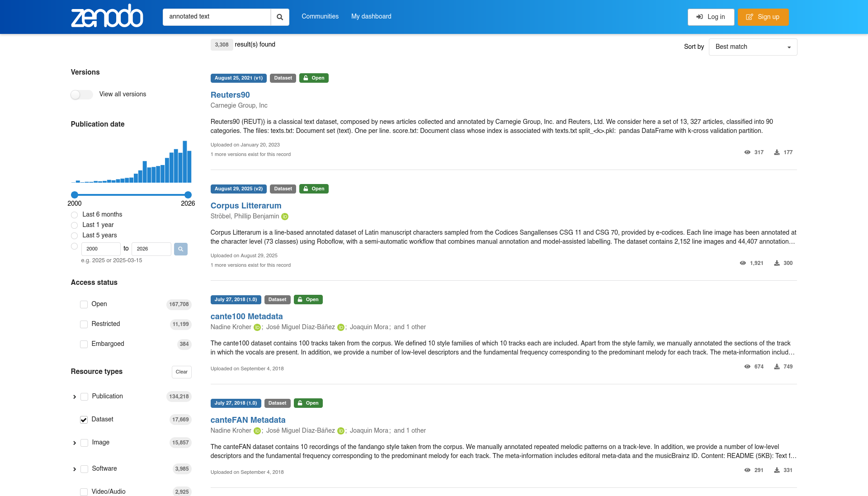This screenshot has width=868, height=496.
Task: Check the Embargoed access status checkbox
Action: [x=84, y=345]
